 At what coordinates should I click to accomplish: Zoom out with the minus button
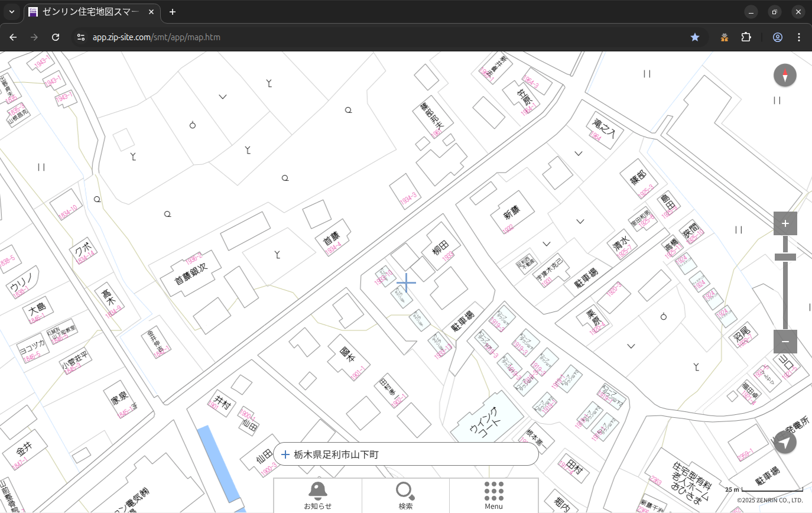pos(785,342)
